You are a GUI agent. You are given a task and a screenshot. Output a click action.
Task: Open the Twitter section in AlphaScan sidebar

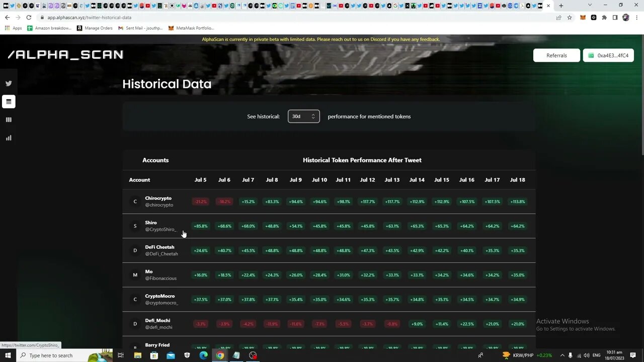(9, 83)
